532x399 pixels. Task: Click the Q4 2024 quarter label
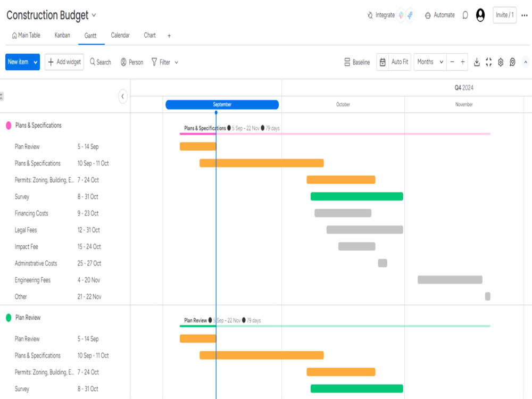click(x=464, y=88)
